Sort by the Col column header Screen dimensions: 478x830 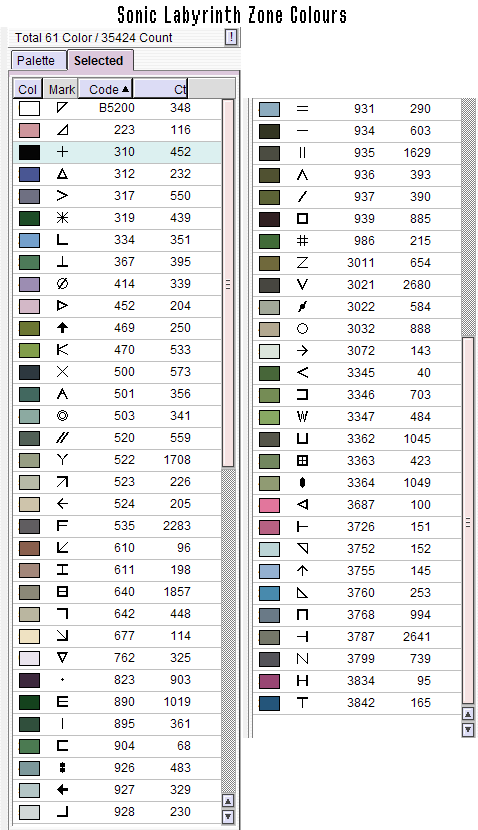click(x=28, y=89)
